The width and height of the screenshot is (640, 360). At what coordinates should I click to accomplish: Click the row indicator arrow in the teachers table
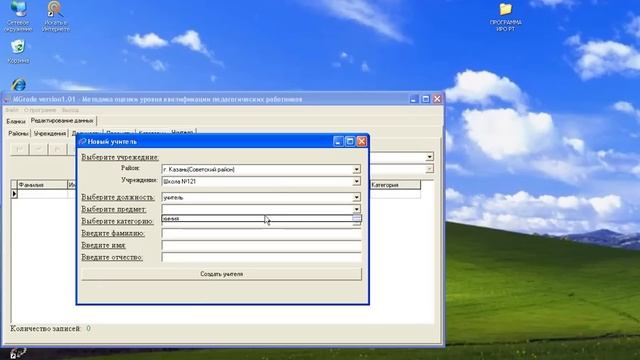pyautogui.click(x=14, y=193)
